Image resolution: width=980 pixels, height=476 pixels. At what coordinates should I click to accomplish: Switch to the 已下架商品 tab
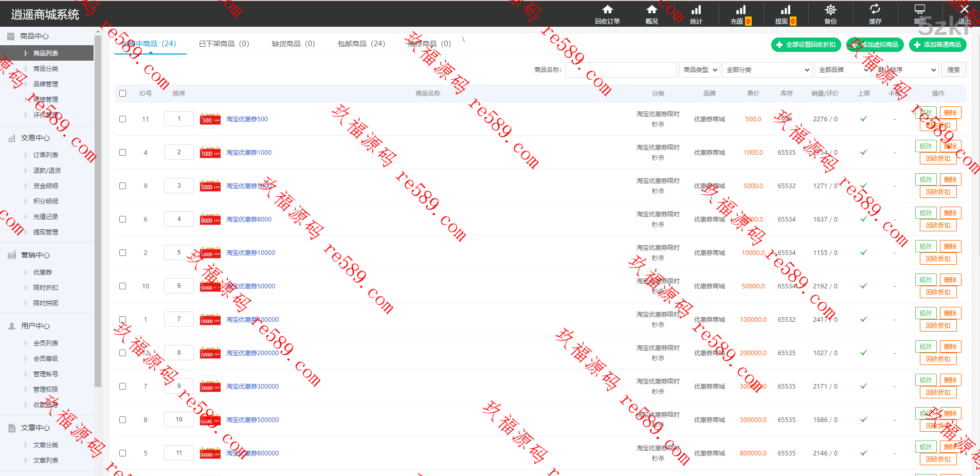(x=224, y=44)
